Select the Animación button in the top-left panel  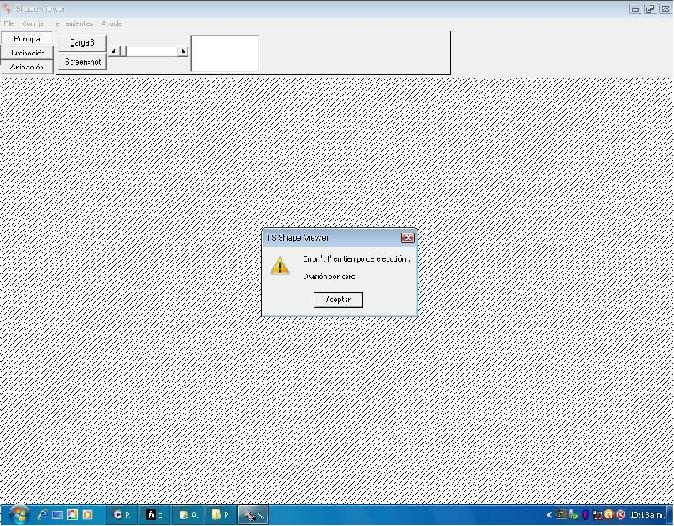pyautogui.click(x=27, y=67)
